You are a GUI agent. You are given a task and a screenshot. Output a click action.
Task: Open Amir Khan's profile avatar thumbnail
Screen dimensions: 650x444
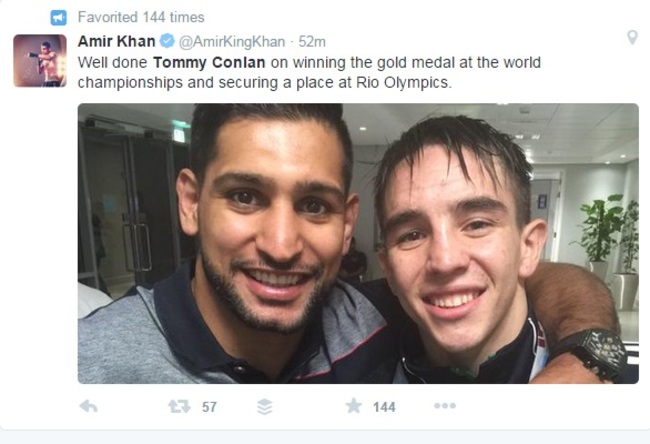coord(40,61)
